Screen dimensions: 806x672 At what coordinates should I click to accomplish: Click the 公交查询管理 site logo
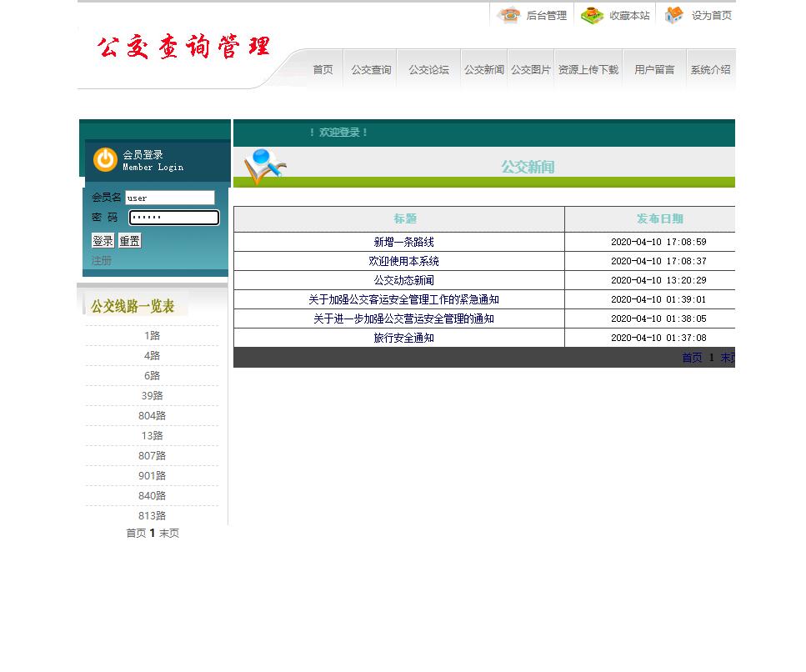click(x=183, y=47)
